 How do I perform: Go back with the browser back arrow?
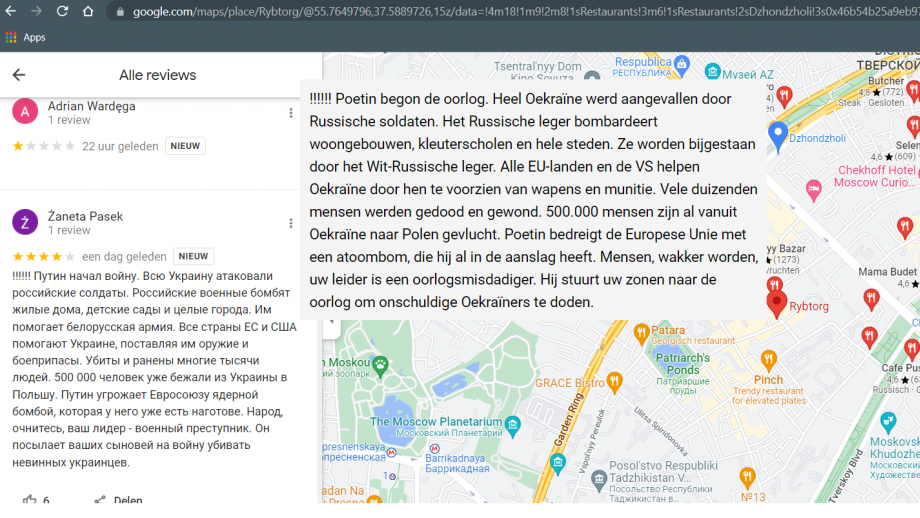coord(11,11)
